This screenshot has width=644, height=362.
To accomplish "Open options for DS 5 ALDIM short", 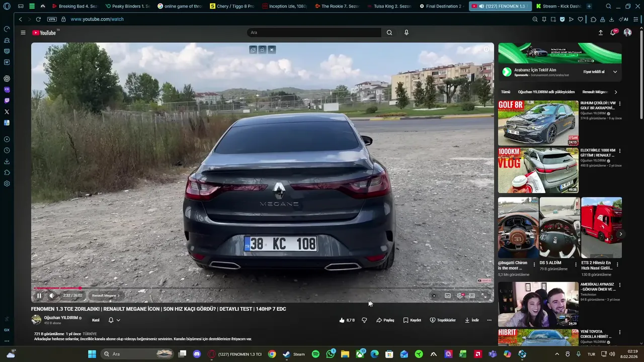I will pyautogui.click(x=576, y=264).
